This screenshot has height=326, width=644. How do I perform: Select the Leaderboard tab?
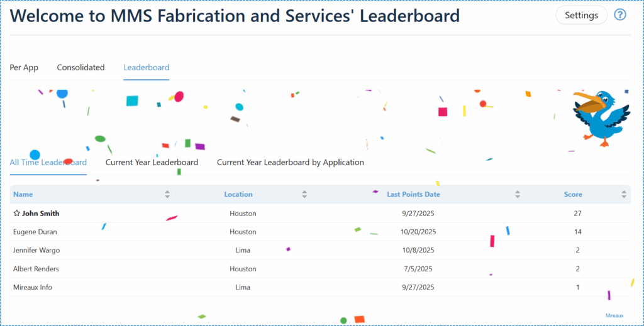(146, 68)
